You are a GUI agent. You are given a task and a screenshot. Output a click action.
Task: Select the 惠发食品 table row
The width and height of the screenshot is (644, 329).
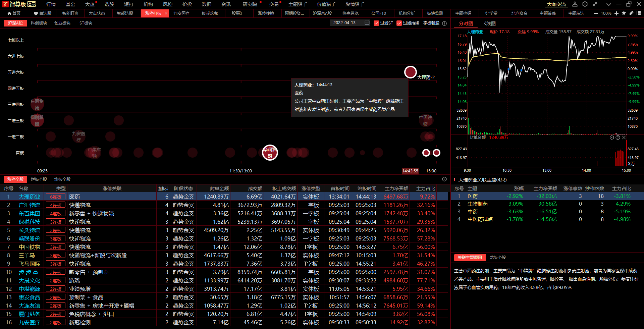224,297
